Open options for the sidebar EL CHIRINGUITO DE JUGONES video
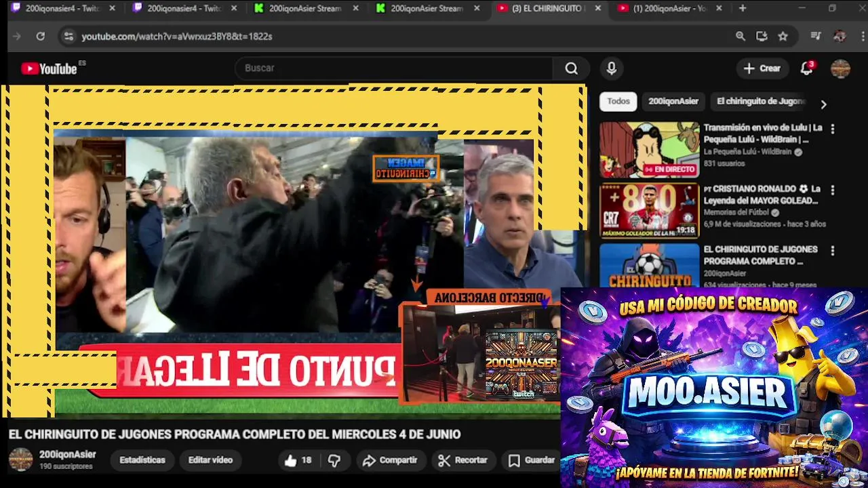The image size is (868, 488). point(833,251)
